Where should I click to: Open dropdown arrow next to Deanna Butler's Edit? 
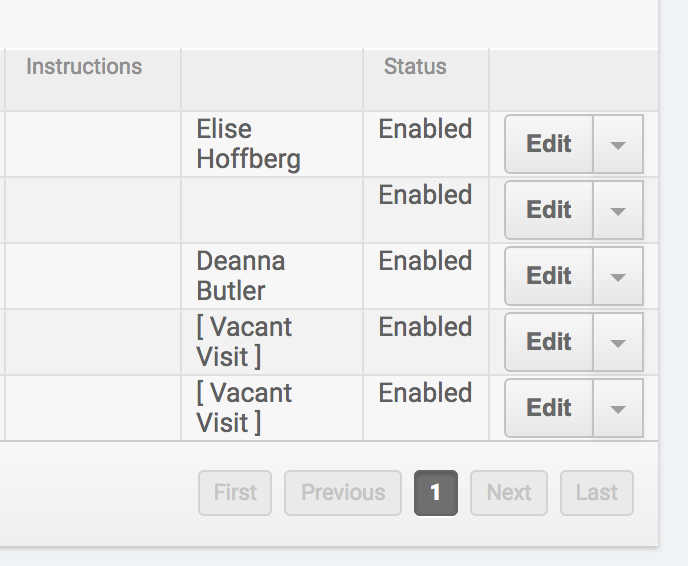pyautogui.click(x=618, y=276)
